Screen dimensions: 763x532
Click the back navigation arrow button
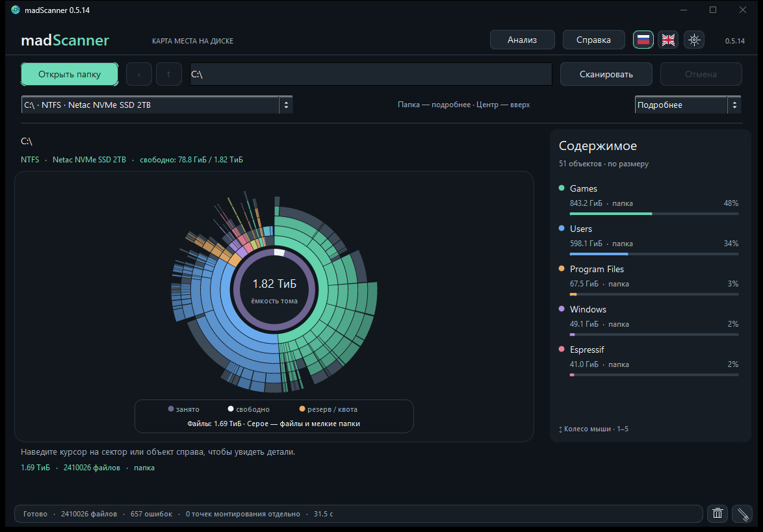(138, 74)
